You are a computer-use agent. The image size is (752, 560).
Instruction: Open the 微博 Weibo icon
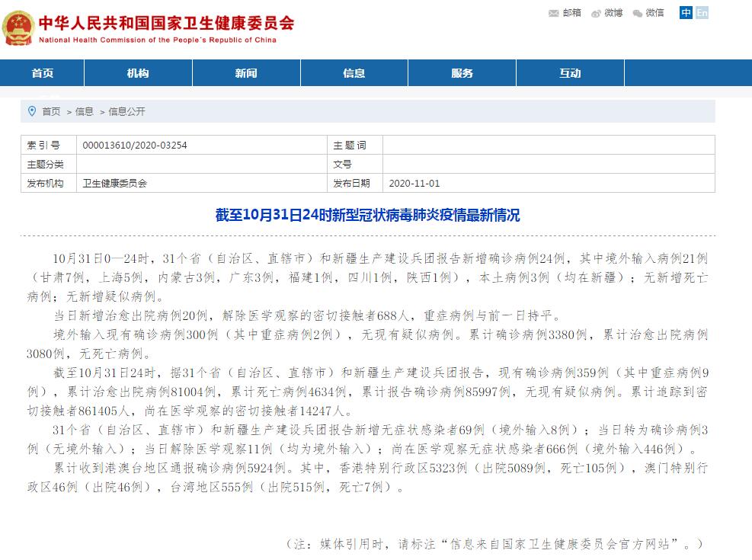(x=596, y=14)
